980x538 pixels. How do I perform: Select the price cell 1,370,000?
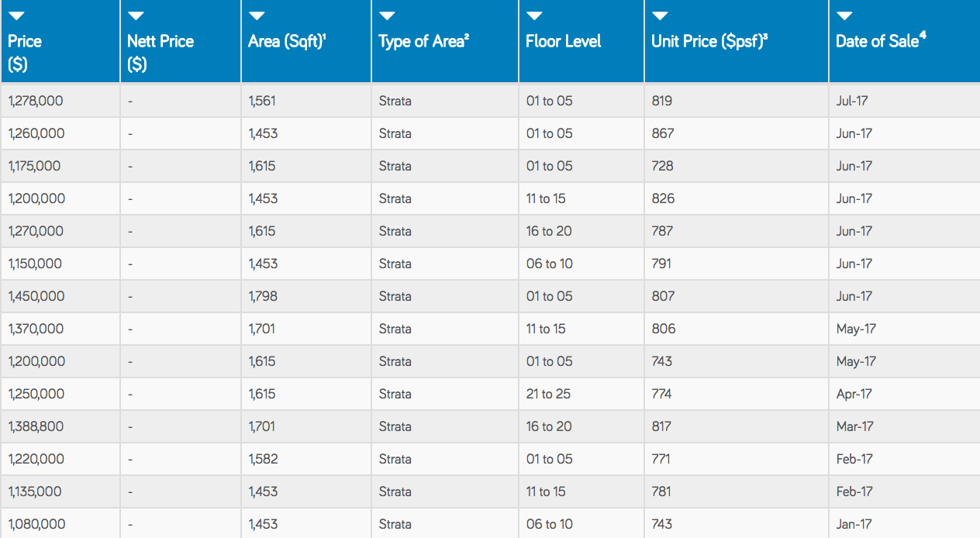coord(36,329)
